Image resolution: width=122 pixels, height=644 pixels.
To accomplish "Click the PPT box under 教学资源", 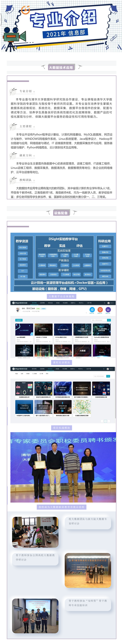I will click(23, 271).
